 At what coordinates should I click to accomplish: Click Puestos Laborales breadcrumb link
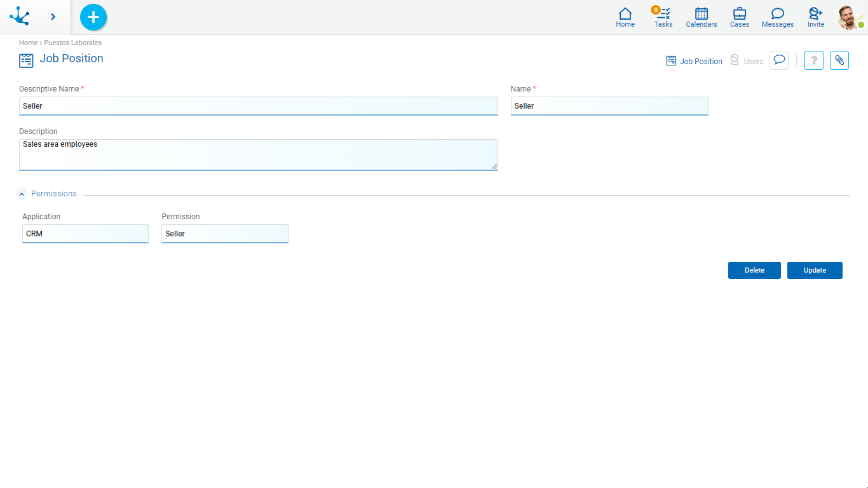(x=72, y=43)
